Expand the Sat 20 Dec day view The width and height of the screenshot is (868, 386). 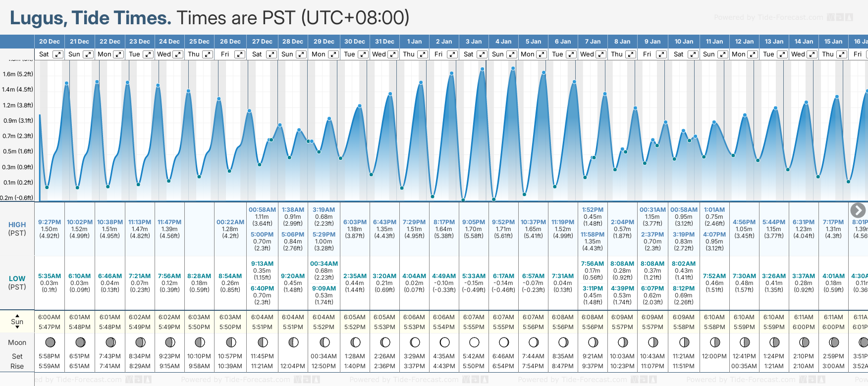tap(58, 54)
